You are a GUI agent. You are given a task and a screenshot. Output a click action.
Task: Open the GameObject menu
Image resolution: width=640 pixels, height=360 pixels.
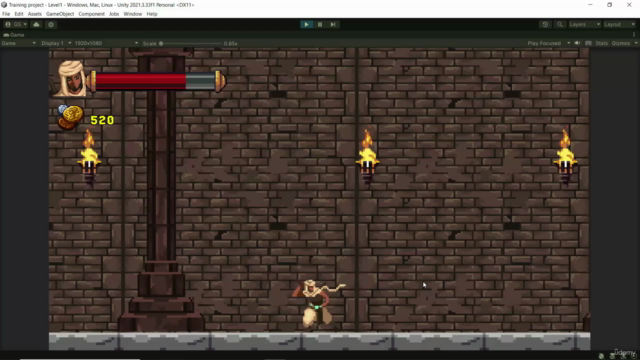60,14
